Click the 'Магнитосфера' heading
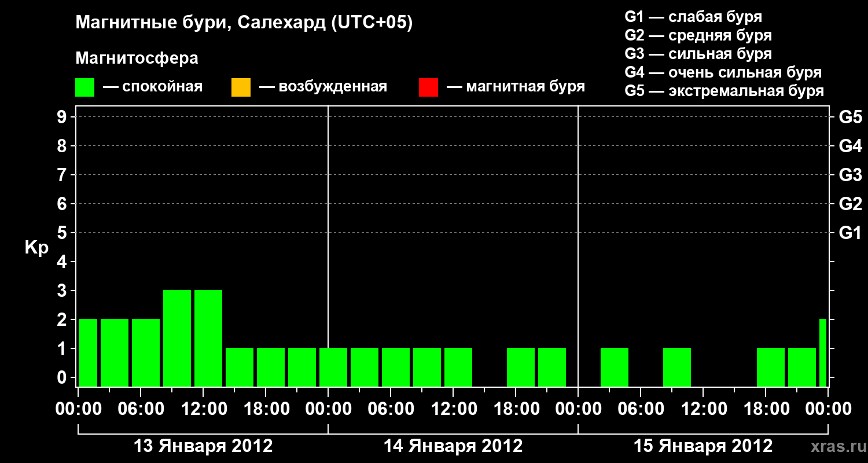Viewport: 868px width, 463px height. tap(137, 58)
